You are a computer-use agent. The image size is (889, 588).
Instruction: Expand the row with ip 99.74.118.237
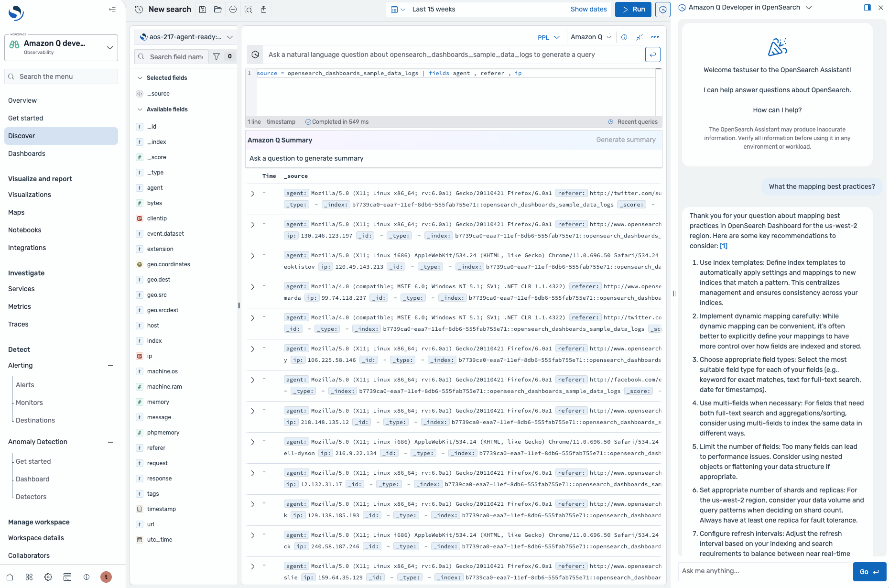point(252,286)
